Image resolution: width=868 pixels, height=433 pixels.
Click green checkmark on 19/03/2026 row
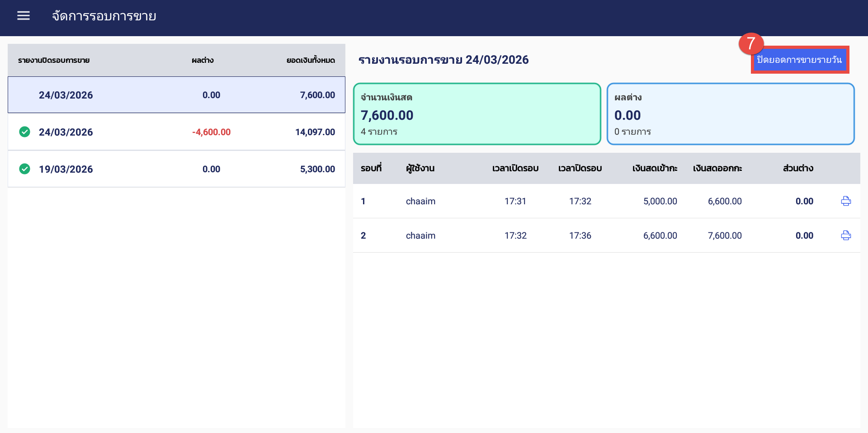click(x=25, y=169)
